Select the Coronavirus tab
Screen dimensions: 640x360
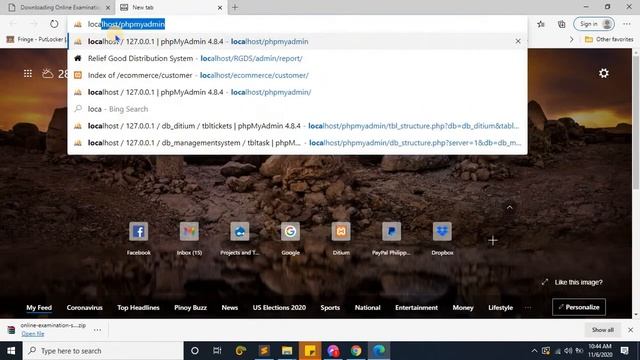(84, 307)
